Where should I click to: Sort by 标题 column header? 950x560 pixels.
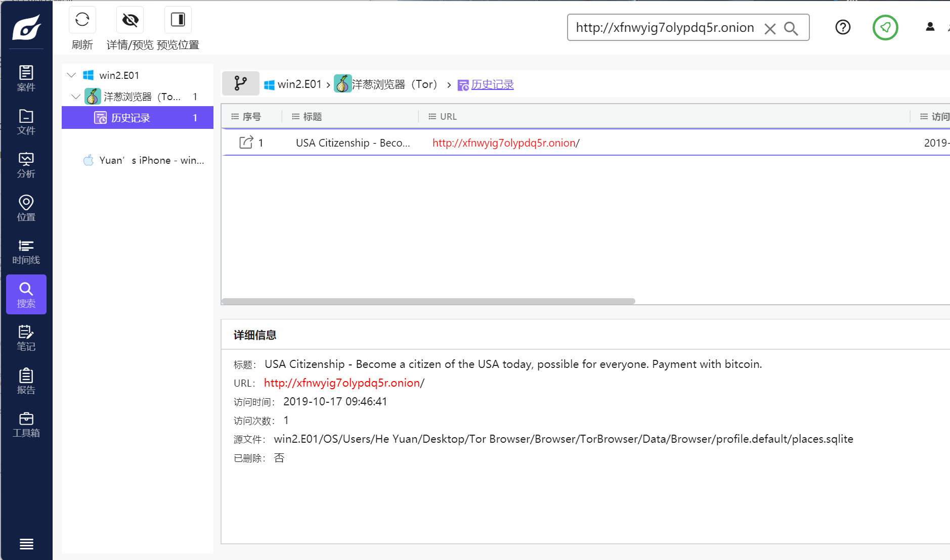click(x=313, y=117)
